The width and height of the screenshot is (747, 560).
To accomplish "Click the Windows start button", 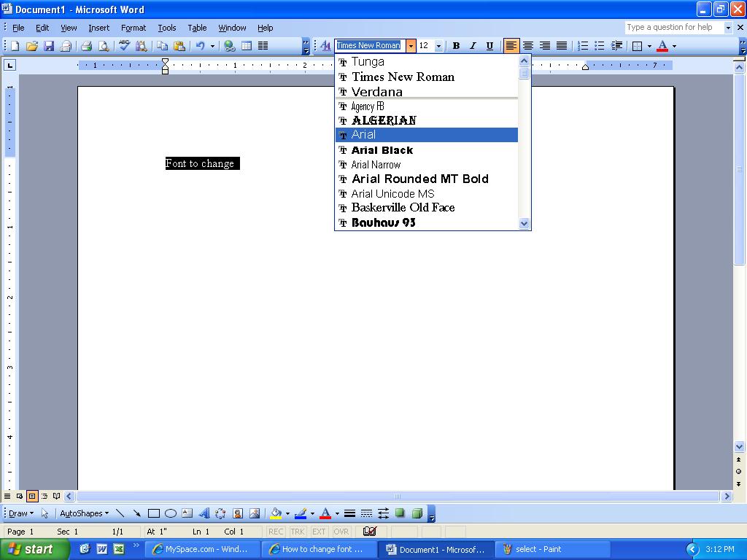I will click(34, 549).
